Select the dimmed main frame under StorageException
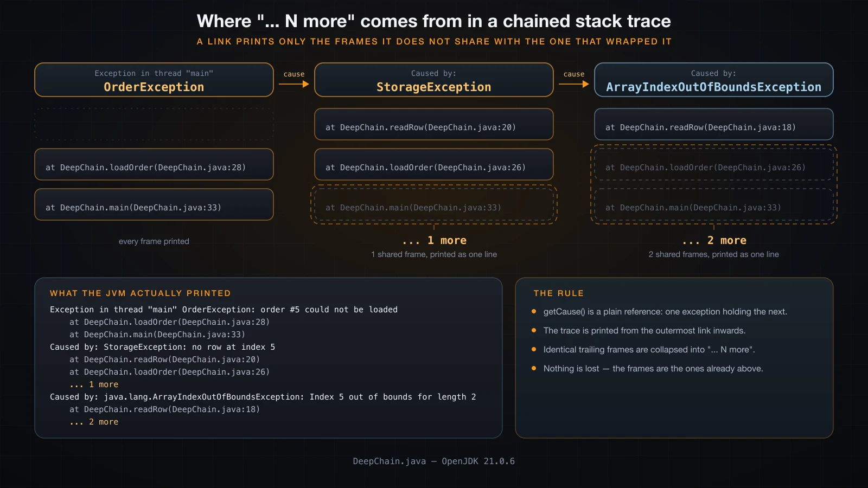The image size is (868, 488). point(434,204)
